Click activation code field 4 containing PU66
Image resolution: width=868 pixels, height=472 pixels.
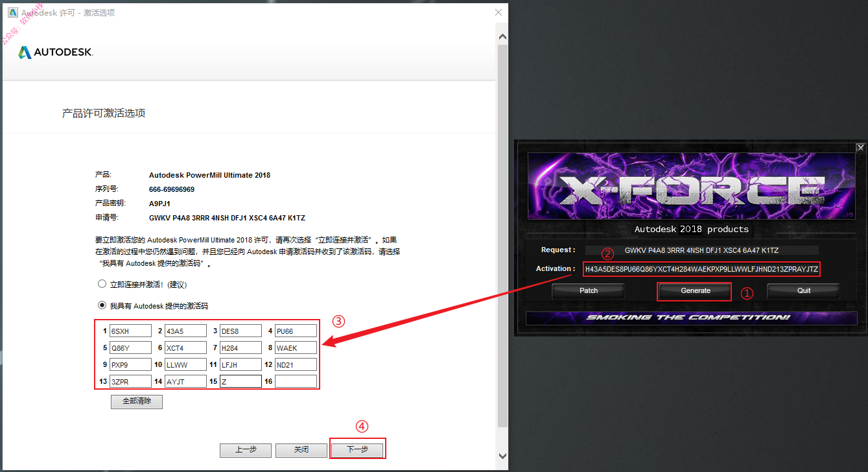coord(296,331)
